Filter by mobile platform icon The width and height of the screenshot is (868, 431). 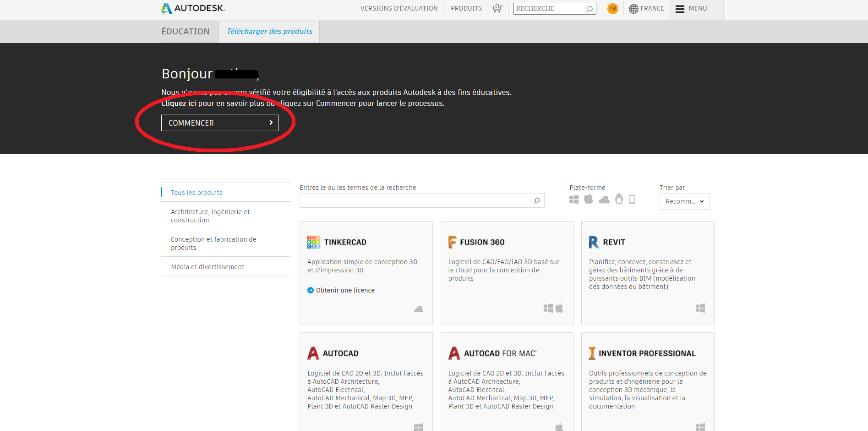(632, 199)
